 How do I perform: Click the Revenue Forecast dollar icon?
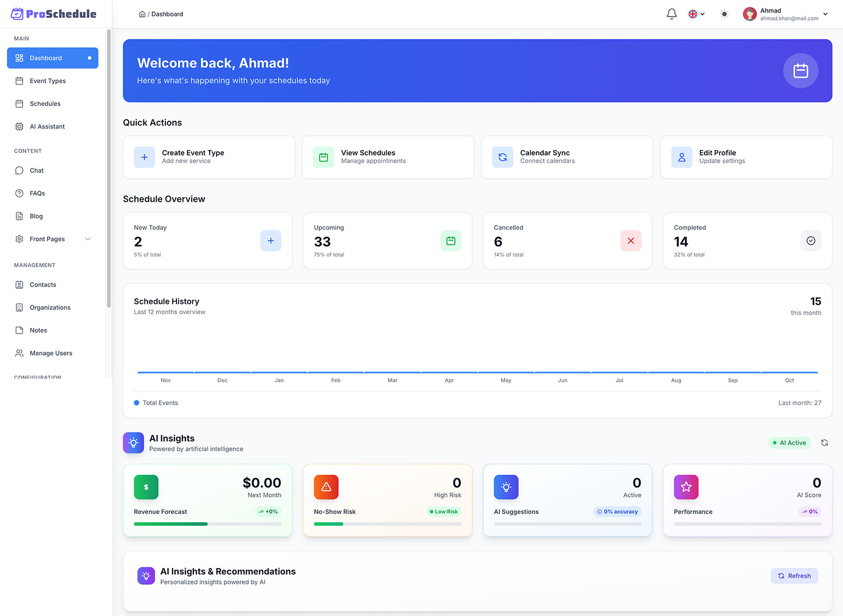146,487
